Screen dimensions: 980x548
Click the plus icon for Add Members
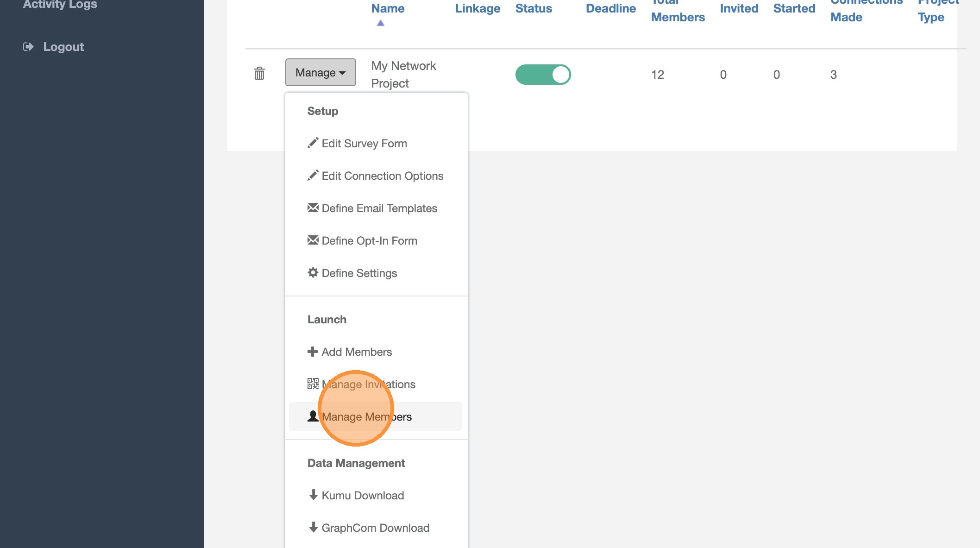(x=313, y=352)
